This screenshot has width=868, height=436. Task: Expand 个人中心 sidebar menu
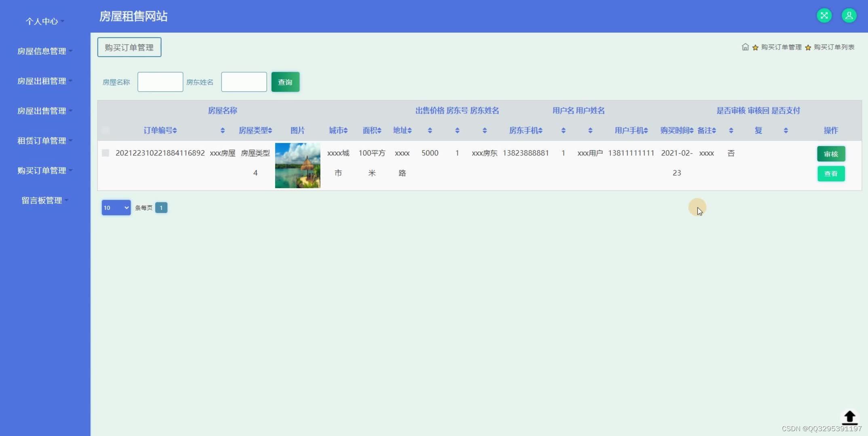click(44, 21)
